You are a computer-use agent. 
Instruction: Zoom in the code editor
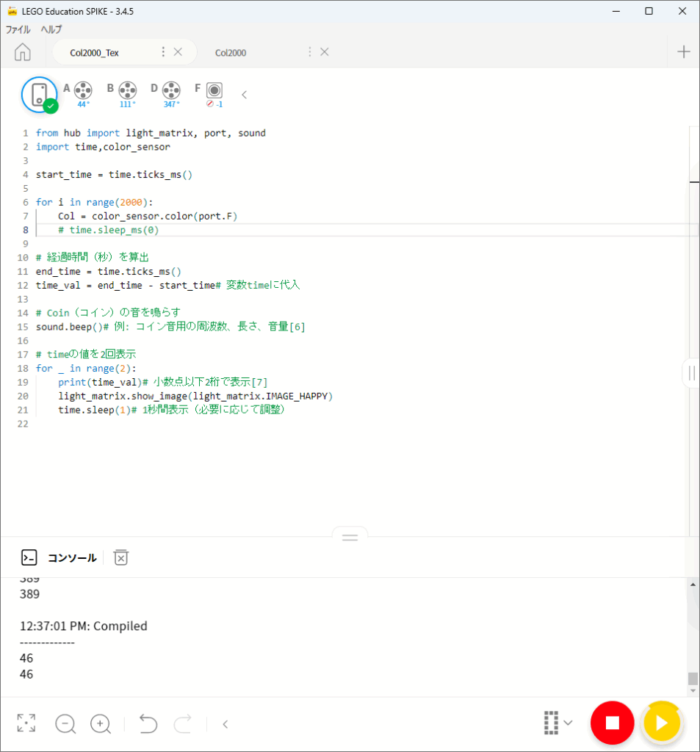[x=101, y=723]
